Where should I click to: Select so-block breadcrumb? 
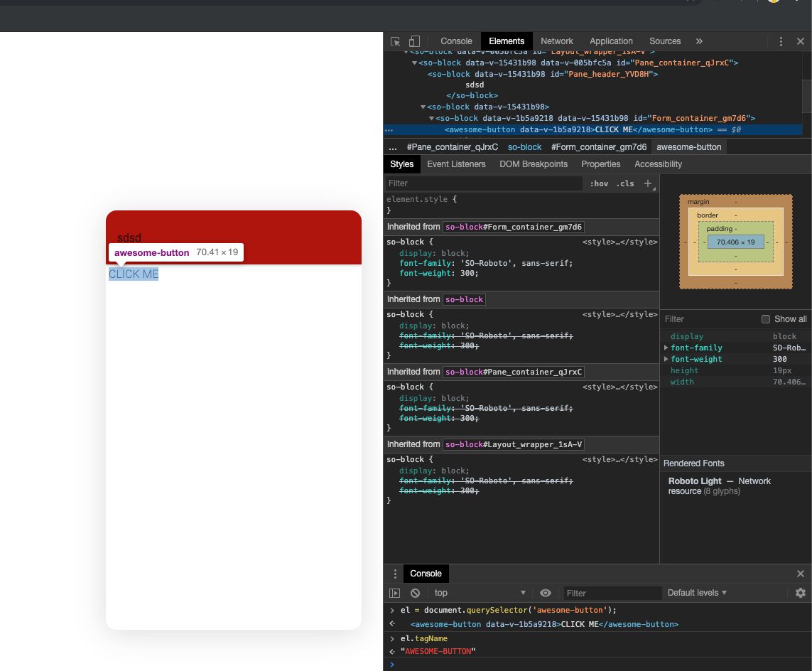524,148
